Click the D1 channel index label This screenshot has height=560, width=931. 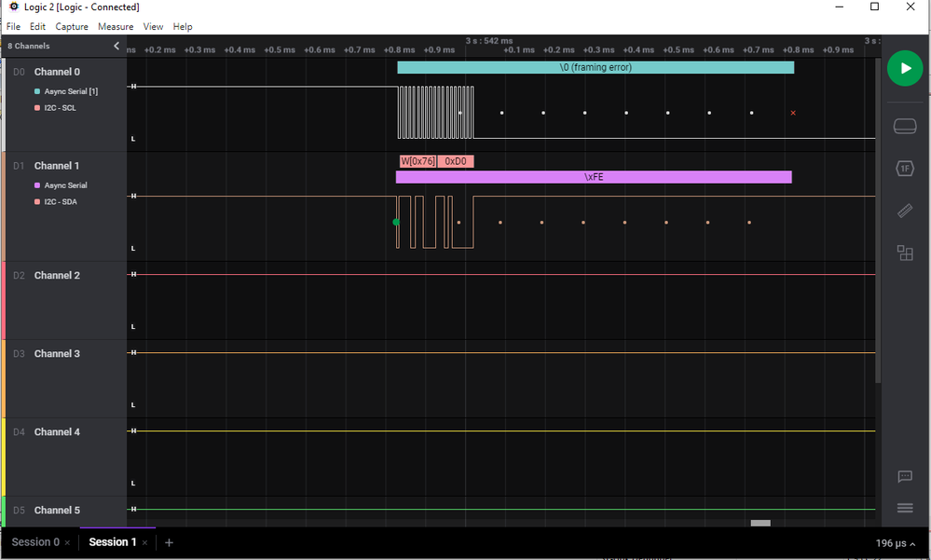pos(19,166)
